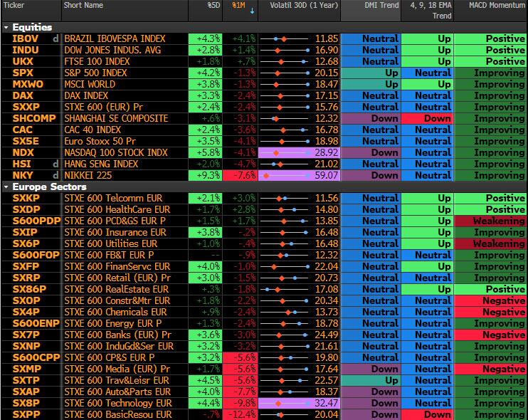Screen dimensions: 528x420
Task: Open STXE 600 Auto&Parts EUR name
Action: [x=117, y=392]
